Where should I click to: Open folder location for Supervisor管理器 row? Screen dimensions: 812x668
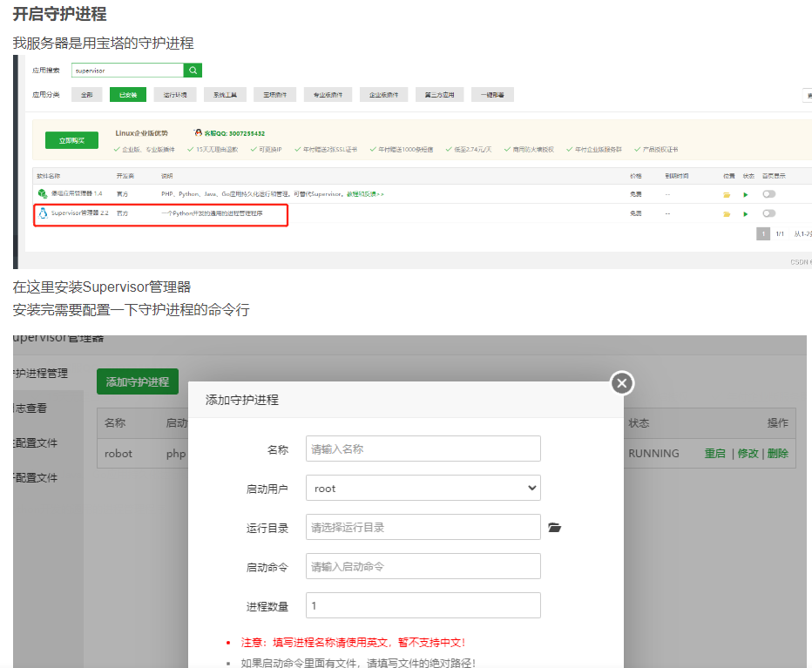click(x=727, y=214)
